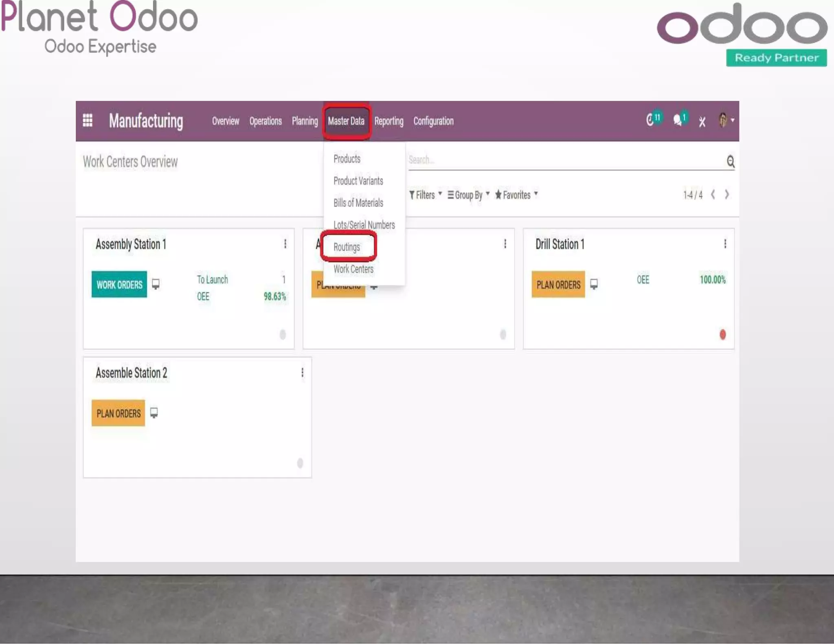Image resolution: width=834 pixels, height=644 pixels.
Task: Click Plan Orders on Drill Station 1
Action: (558, 284)
